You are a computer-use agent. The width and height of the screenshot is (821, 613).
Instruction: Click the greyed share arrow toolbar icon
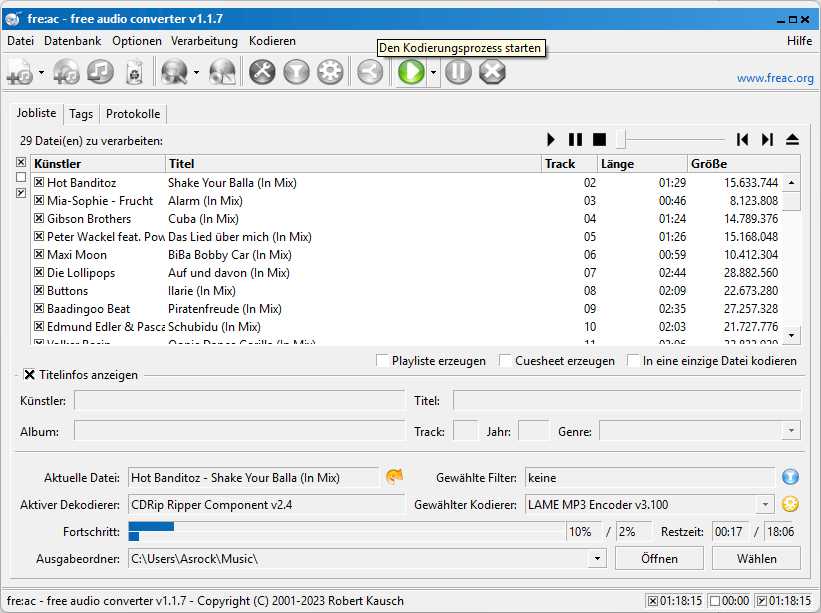click(370, 72)
